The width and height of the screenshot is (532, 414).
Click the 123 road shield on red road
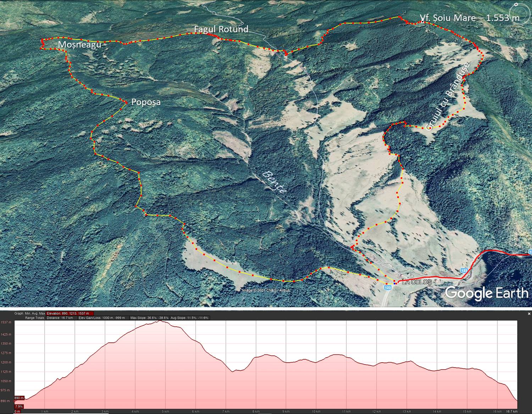464,271
